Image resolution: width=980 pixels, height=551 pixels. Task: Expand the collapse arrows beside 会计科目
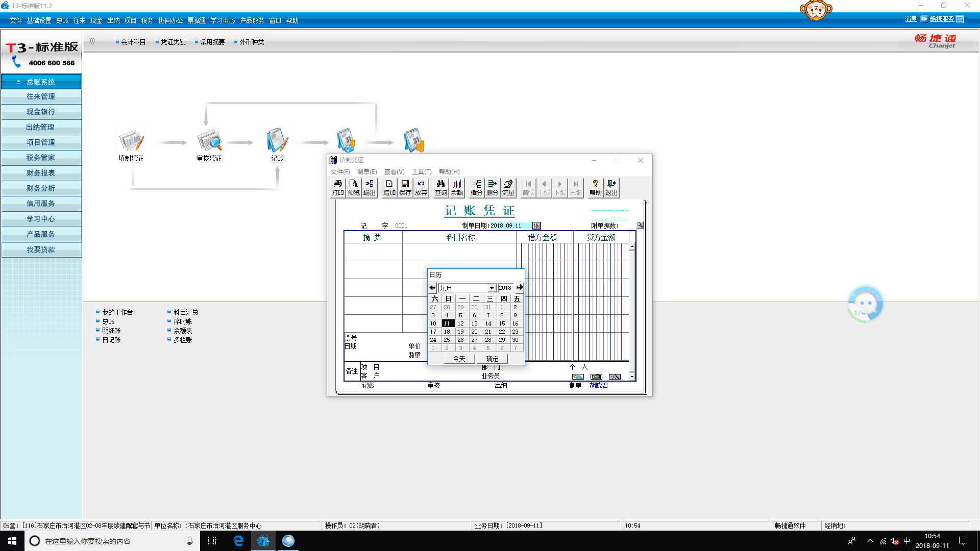click(x=92, y=41)
